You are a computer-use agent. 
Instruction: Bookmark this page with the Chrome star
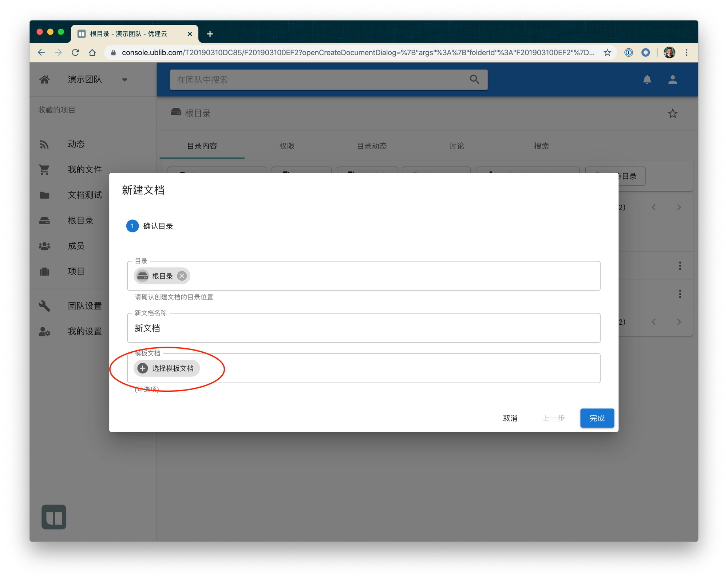[607, 52]
